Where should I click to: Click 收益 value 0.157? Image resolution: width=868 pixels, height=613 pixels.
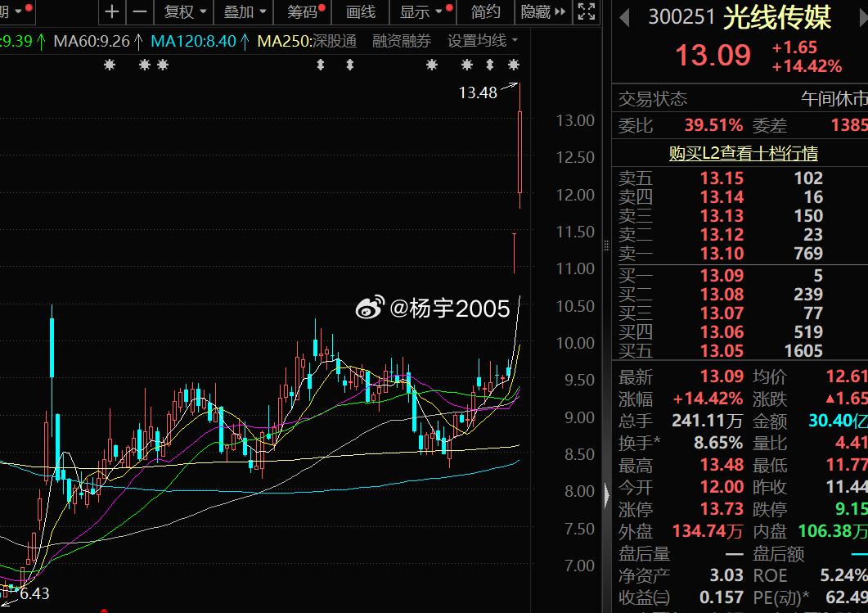722,598
